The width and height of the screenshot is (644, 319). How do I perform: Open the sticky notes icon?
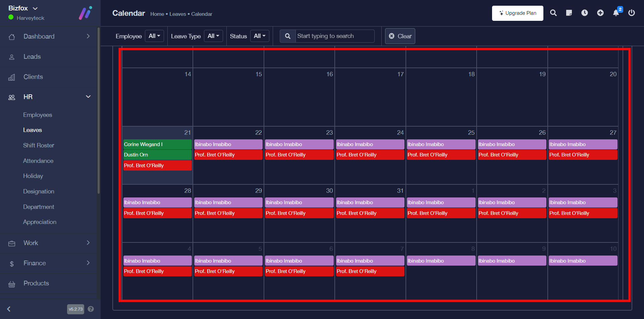point(569,13)
